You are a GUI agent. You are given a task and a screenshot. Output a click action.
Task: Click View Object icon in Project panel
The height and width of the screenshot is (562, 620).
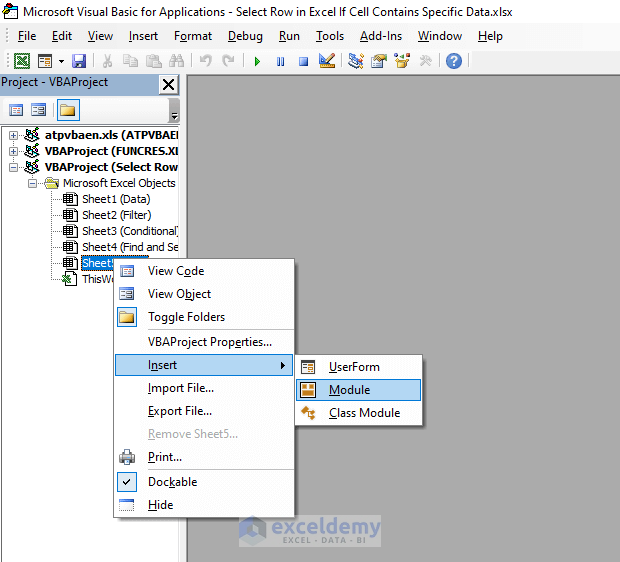tap(39, 110)
